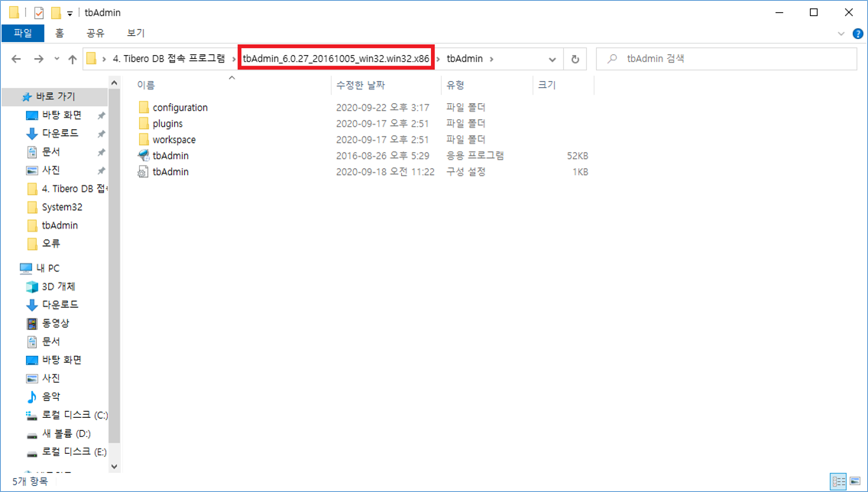
Task: Sort by the 이름 column header
Action: 146,86
